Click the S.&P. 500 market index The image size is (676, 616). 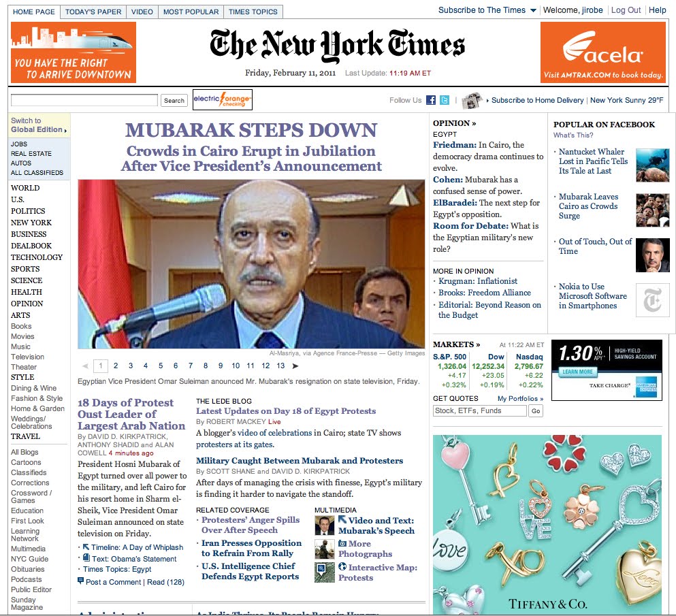450,357
